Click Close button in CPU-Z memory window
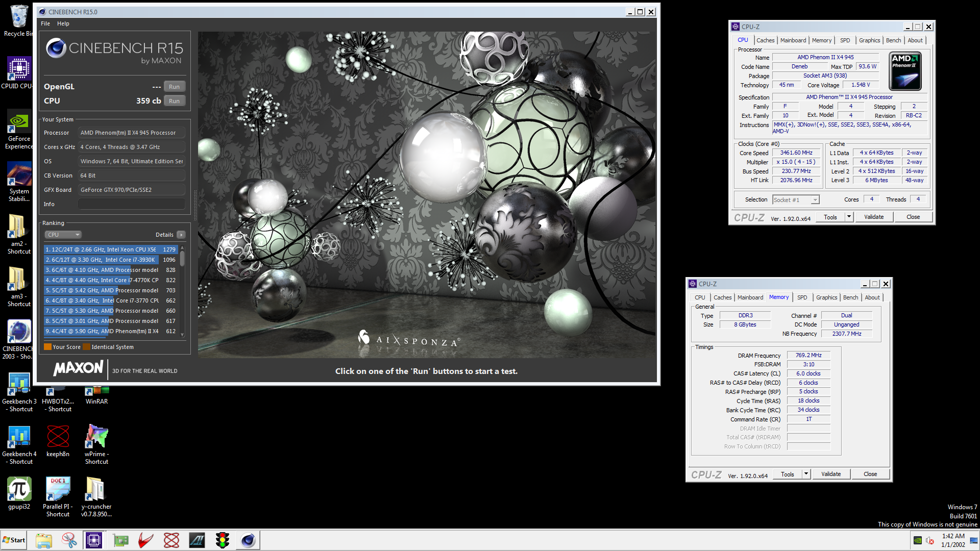 pos(870,474)
